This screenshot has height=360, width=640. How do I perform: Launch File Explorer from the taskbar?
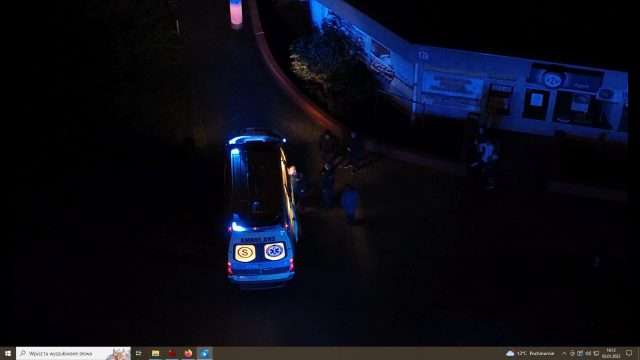click(x=156, y=353)
